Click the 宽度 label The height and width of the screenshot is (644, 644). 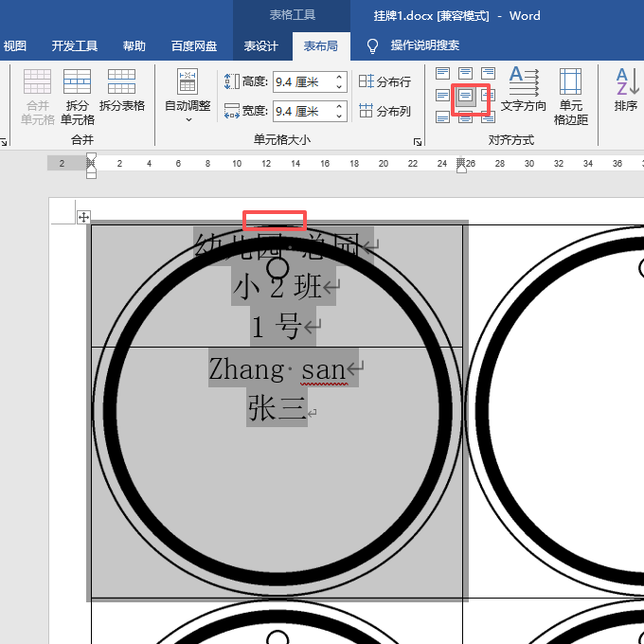click(255, 111)
